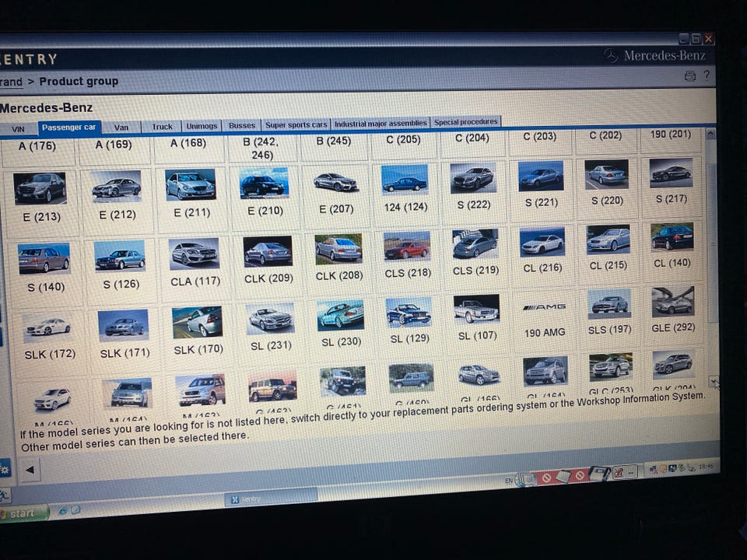The height and width of the screenshot is (560, 747).
Task: Choose the E (212) car thumbnail
Action: [116, 186]
